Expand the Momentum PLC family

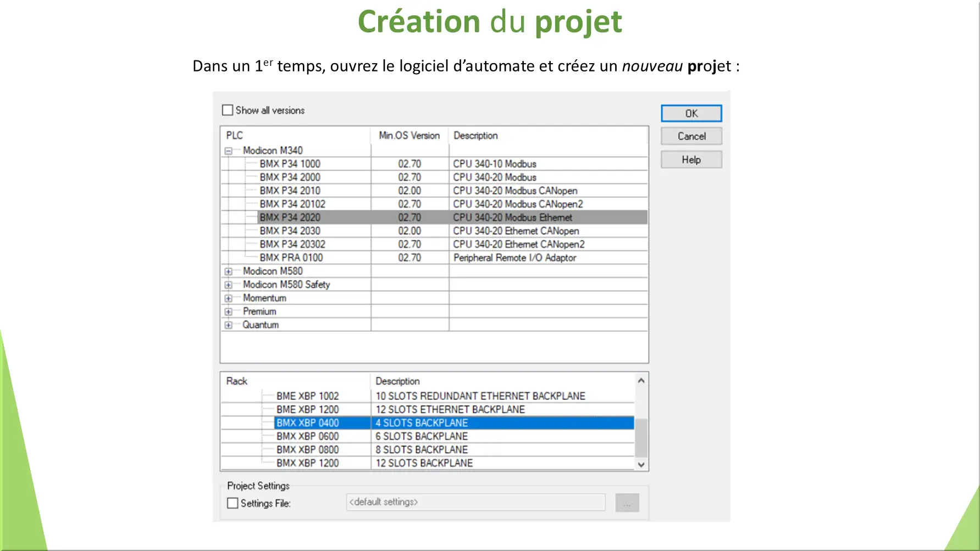[x=228, y=298]
